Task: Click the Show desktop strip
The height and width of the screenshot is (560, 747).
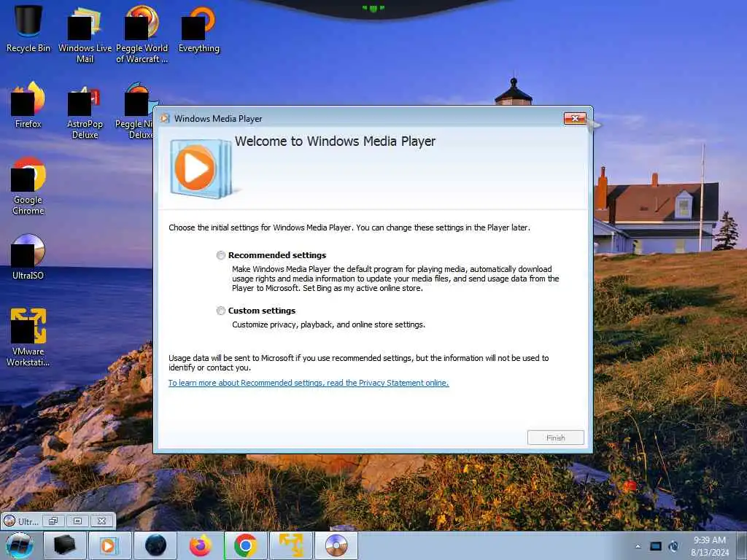Action: coord(742,545)
